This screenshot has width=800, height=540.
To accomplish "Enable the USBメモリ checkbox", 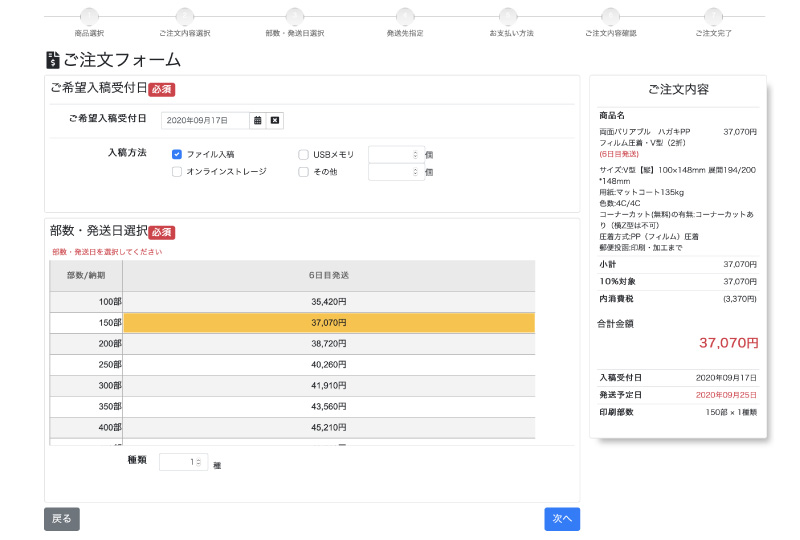I will [303, 155].
